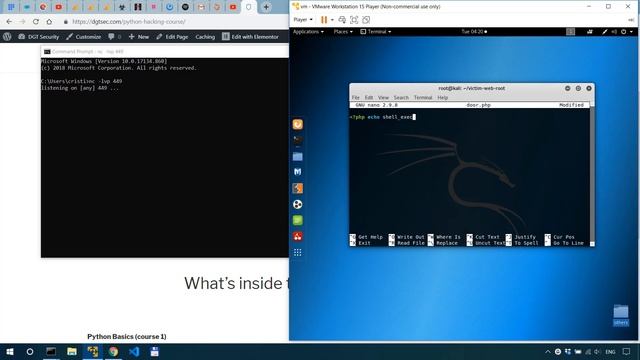Click Edit Page in WordPress admin bar
This screenshot has height=360, width=640.
click(172, 36)
